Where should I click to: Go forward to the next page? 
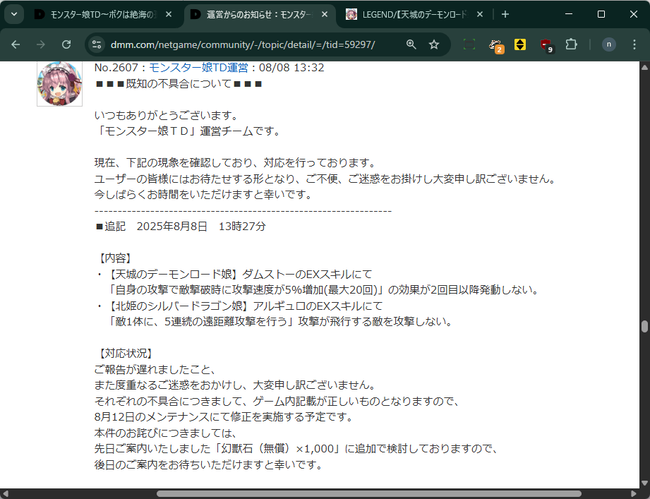click(41, 44)
